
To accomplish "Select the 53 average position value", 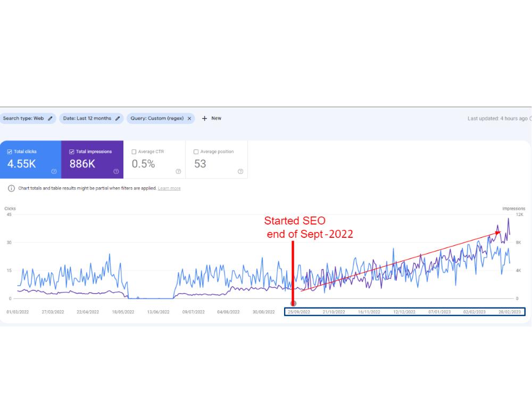I will tap(200, 164).
